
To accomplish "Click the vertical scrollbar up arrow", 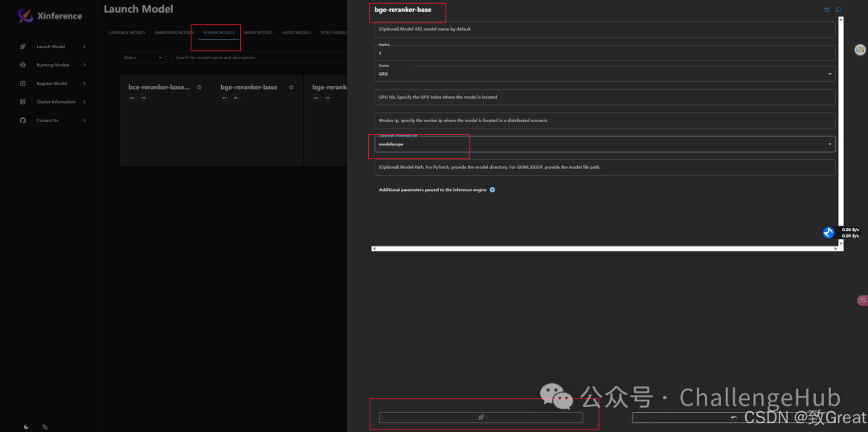I will tap(841, 20).
